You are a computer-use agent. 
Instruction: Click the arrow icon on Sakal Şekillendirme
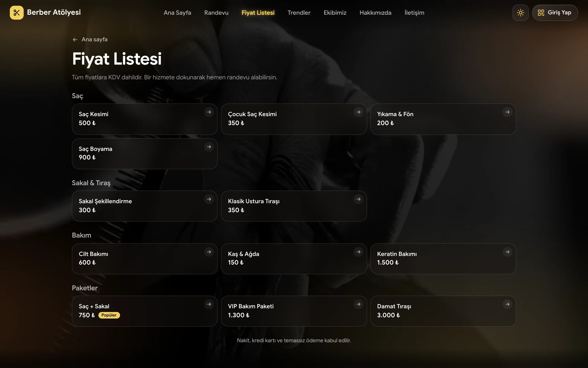pyautogui.click(x=209, y=199)
